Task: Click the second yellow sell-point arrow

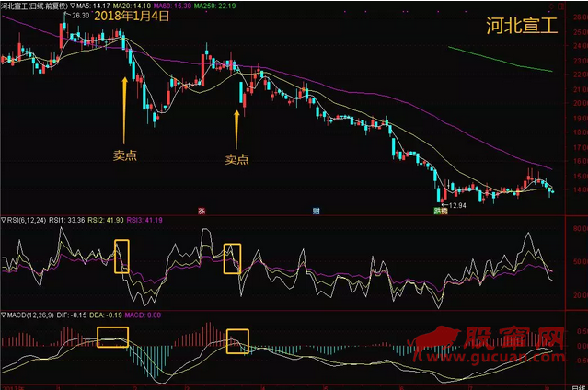Action: [236, 127]
